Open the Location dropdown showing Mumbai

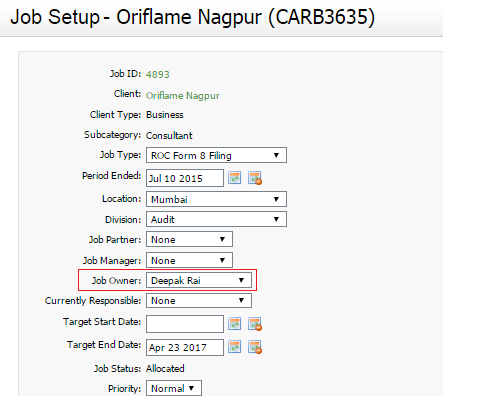(216, 199)
